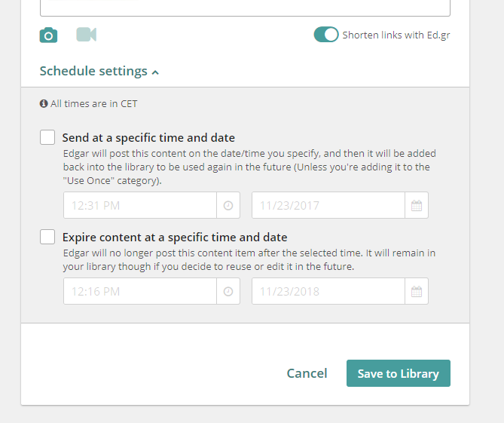
Task: Click the 11/23/2017 send date field
Action: (x=328, y=205)
